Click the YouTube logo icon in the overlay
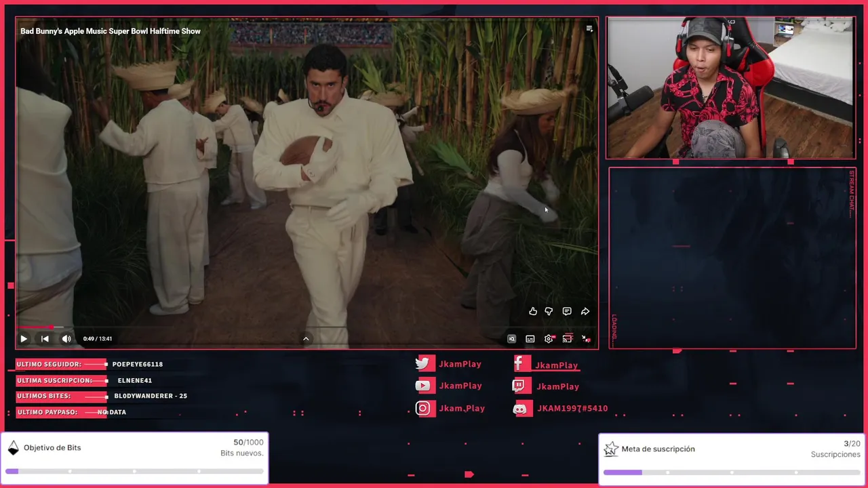 pos(424,386)
